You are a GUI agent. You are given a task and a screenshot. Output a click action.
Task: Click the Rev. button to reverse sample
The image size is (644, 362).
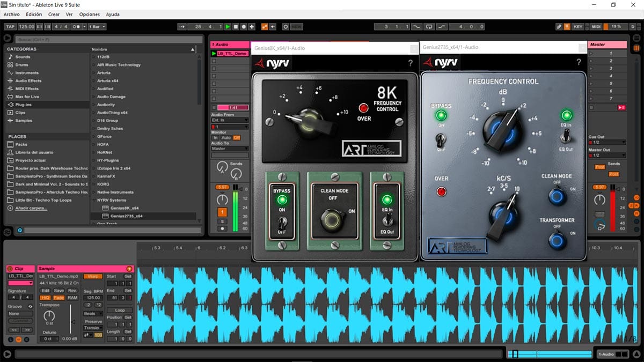click(x=72, y=290)
